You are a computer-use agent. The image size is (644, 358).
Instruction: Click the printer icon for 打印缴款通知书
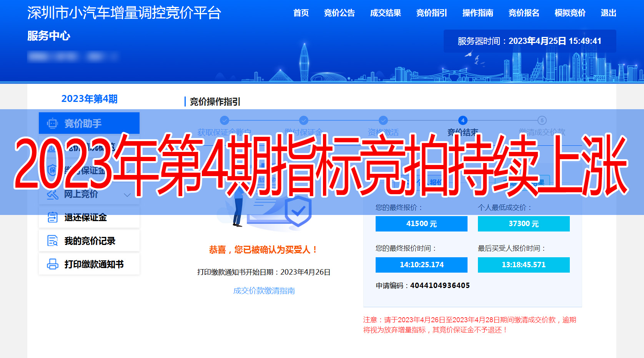(x=52, y=264)
